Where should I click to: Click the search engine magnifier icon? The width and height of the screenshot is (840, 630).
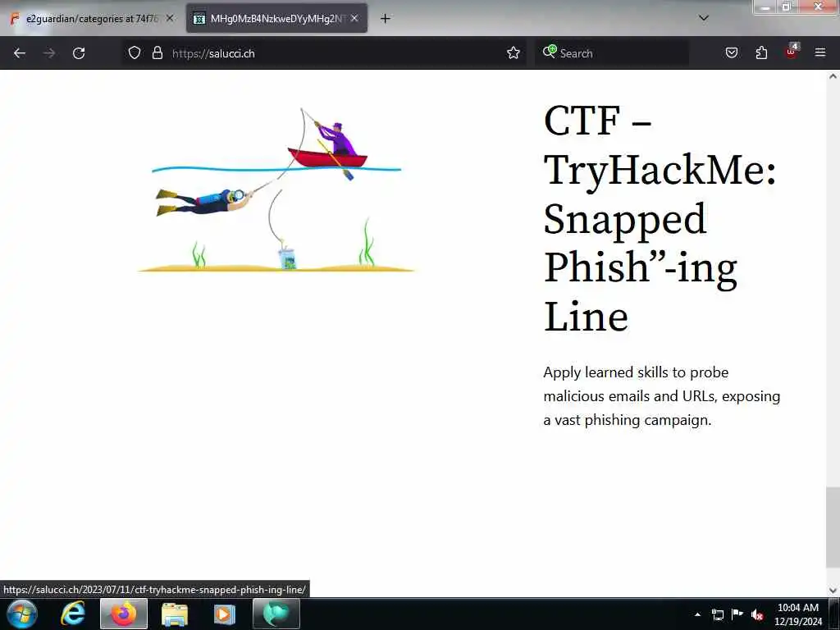click(x=549, y=52)
